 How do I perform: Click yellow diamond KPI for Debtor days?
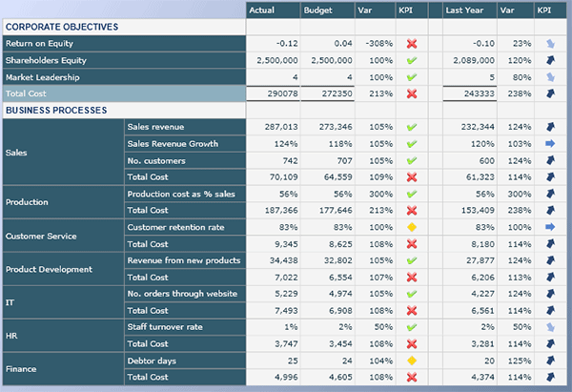411,361
